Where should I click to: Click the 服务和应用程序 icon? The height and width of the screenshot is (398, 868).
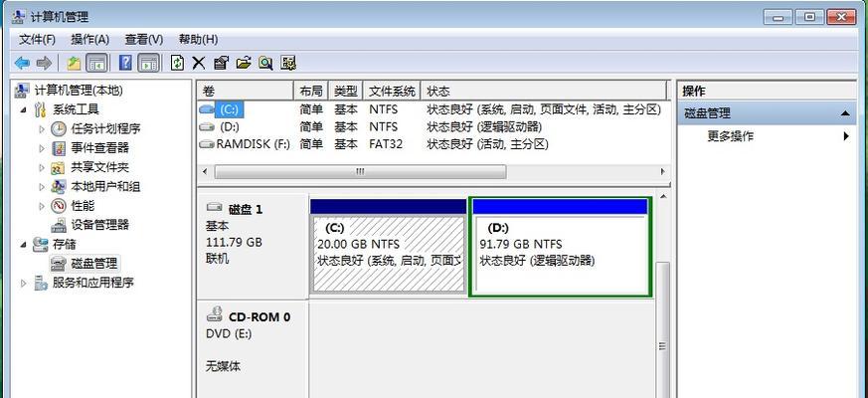41,283
